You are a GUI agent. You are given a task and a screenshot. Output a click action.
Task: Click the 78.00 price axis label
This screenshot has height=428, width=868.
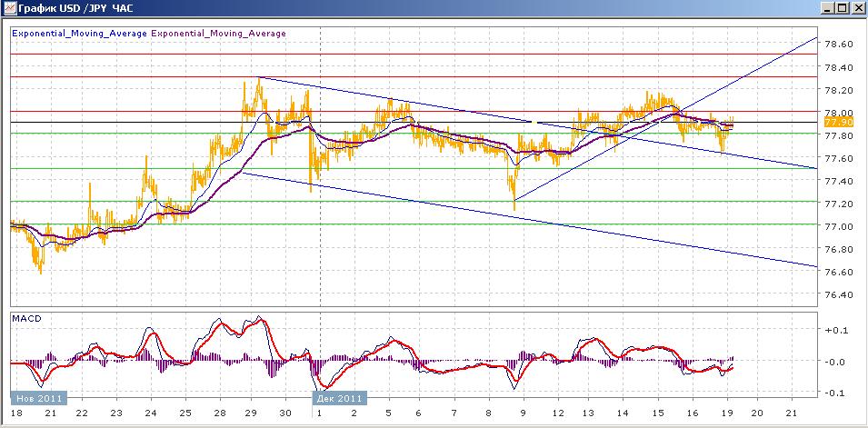[x=838, y=114]
